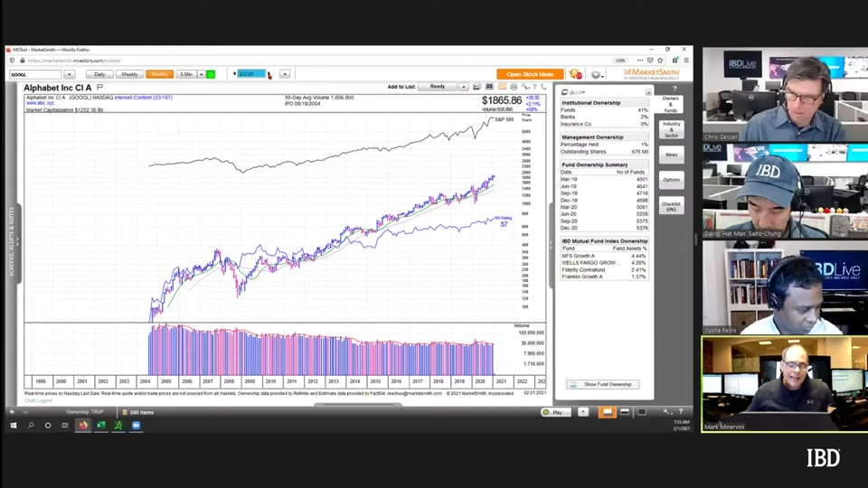Click the GOOGL symbol input field
Viewport: 868px width, 488px height.
point(35,74)
